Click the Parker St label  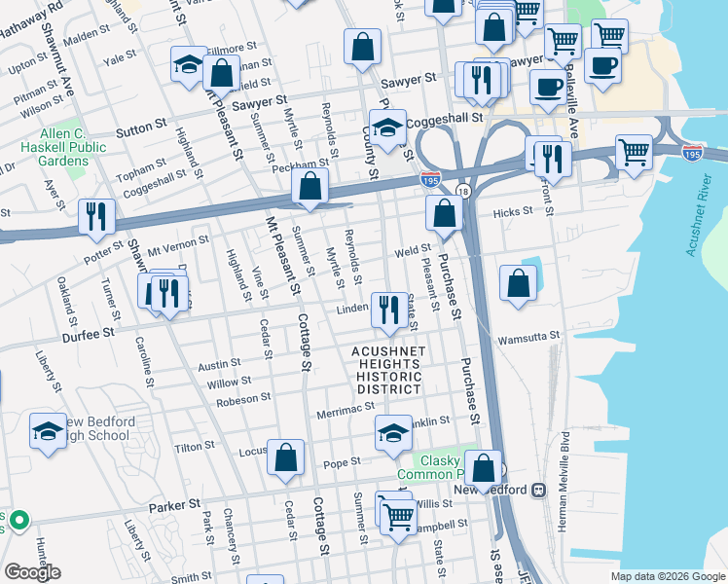tap(174, 505)
